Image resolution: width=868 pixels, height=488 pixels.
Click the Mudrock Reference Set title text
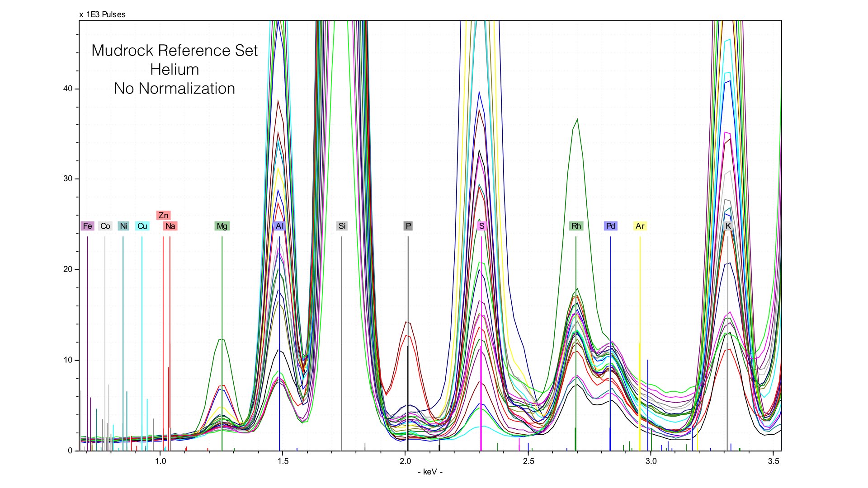point(175,51)
